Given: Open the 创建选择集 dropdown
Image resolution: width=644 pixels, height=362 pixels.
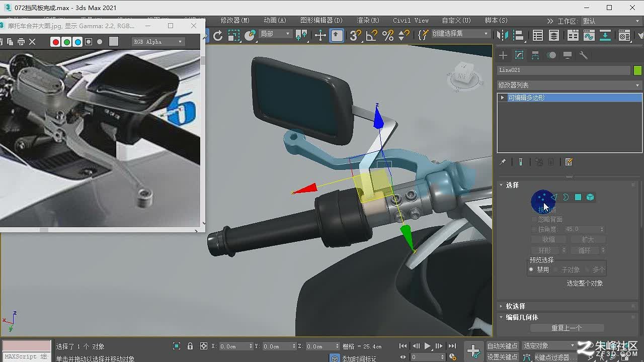Looking at the screenshot, I should (x=460, y=34).
